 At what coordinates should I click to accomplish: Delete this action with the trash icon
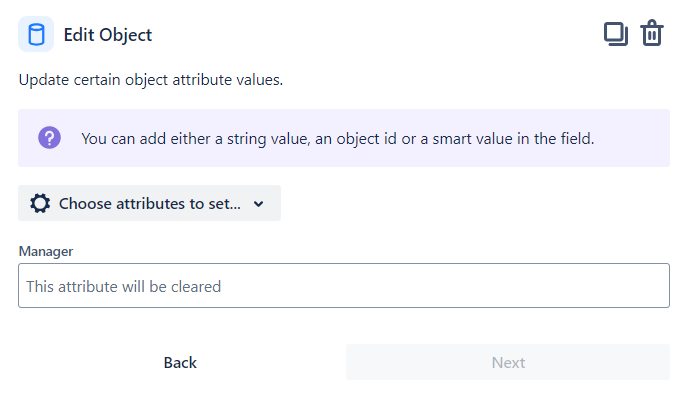(652, 33)
